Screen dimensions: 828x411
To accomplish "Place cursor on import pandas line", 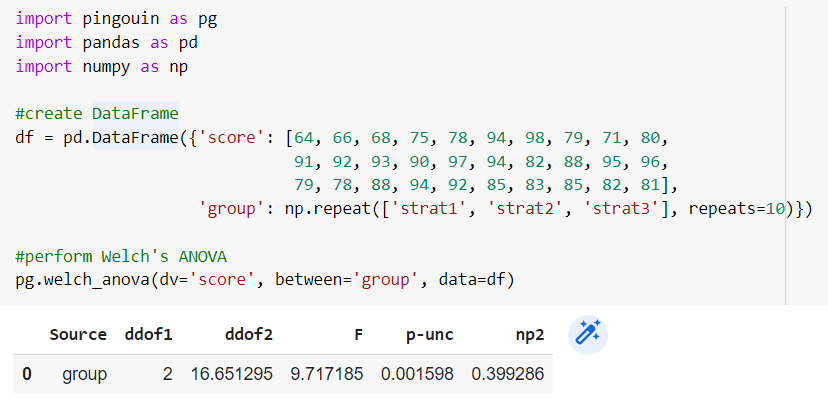I will 107,43.
